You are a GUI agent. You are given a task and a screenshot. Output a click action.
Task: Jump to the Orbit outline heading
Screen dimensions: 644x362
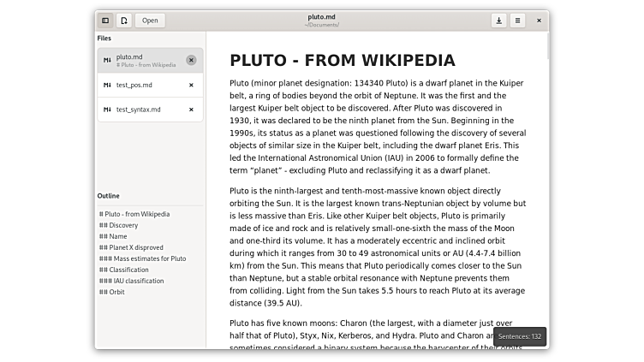[116, 292]
